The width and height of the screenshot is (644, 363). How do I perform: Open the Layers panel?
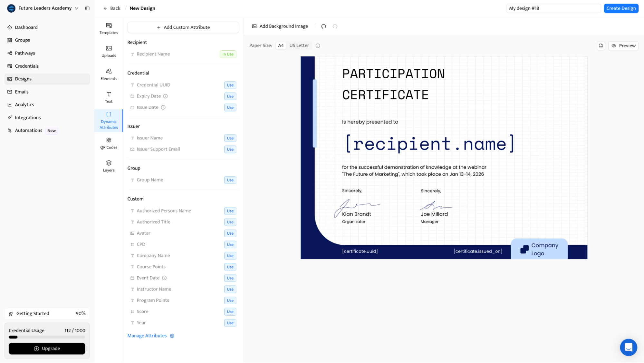109,166
